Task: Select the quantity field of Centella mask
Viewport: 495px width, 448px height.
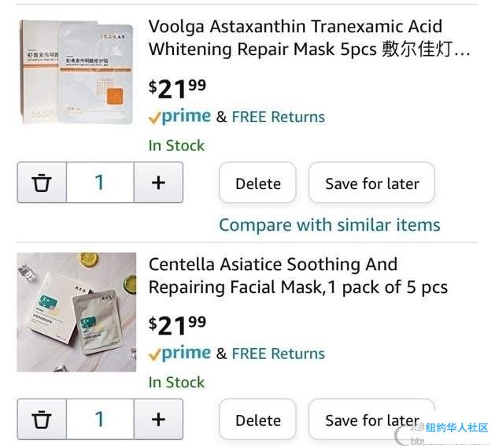Action: (x=100, y=419)
